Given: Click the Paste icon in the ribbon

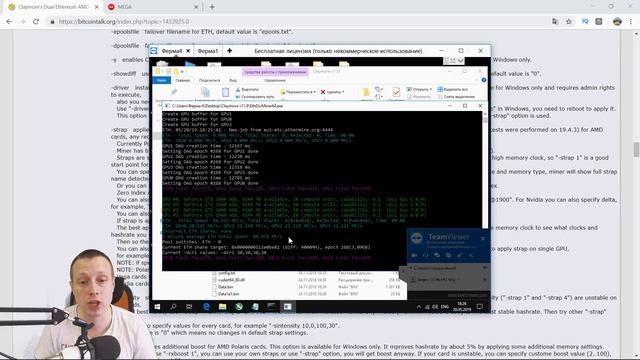Looking at the screenshot, I should 225,93.
